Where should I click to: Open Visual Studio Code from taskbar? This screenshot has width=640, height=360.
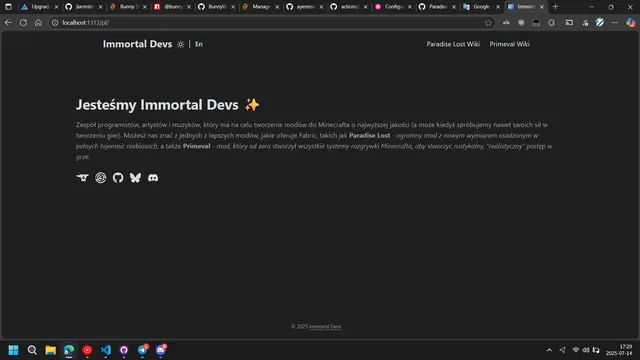pyautogui.click(x=106, y=350)
